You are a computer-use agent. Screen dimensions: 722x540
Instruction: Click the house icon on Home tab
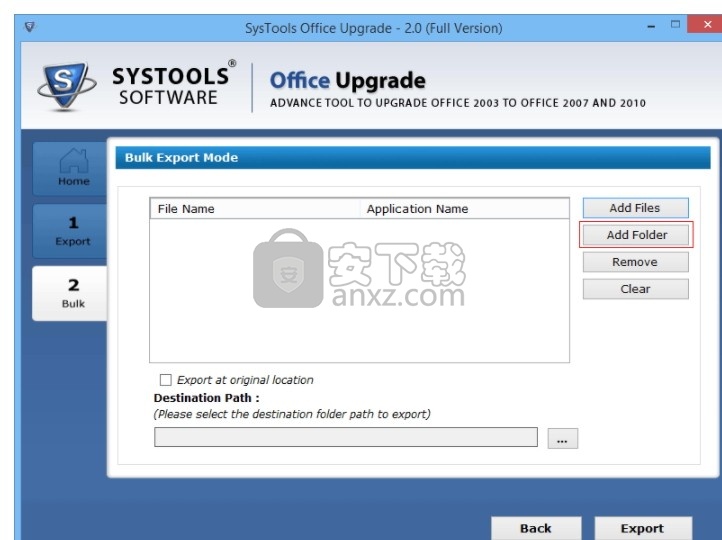click(x=74, y=160)
